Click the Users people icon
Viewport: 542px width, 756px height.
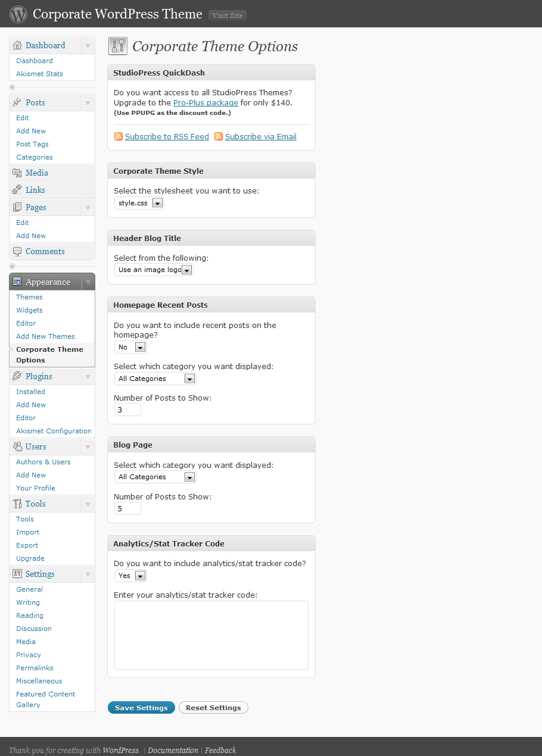pos(17,446)
